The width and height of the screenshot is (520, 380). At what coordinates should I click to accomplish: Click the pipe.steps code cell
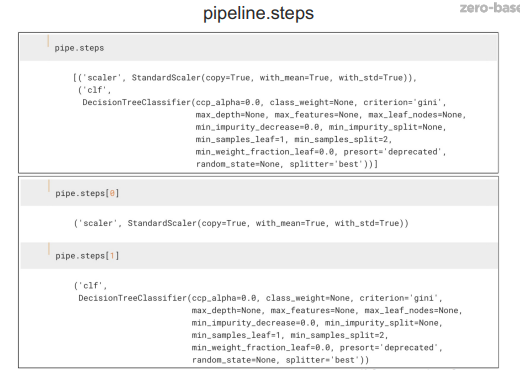[259, 48]
